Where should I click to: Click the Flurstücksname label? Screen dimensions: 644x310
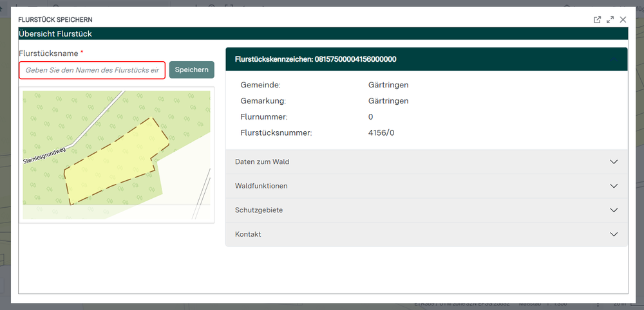(x=48, y=53)
